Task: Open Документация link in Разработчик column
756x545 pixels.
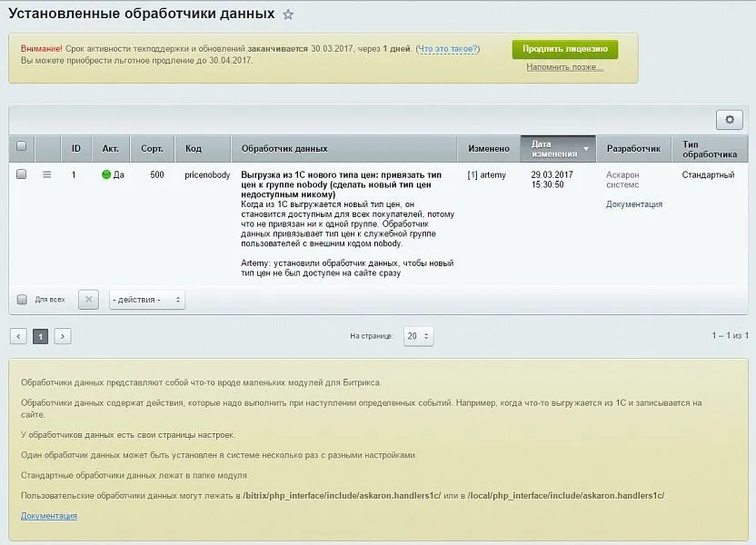Action: (x=634, y=204)
